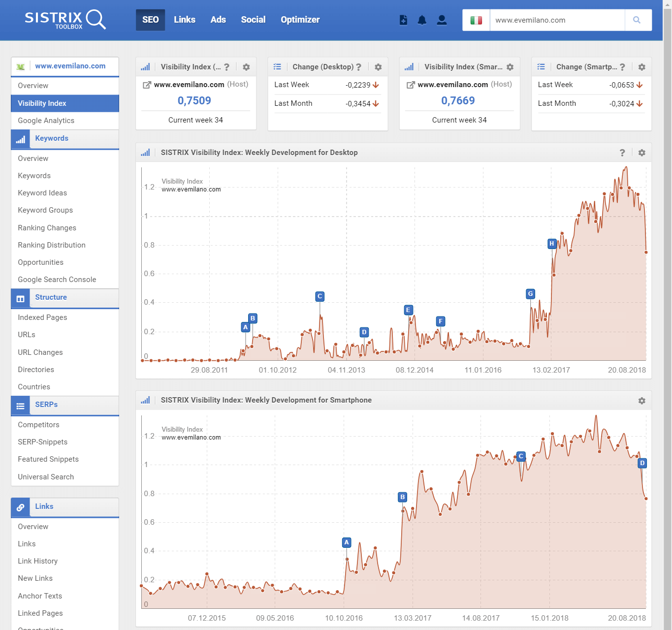Click the Keywords section heading
This screenshot has height=630, width=672.
(x=52, y=138)
